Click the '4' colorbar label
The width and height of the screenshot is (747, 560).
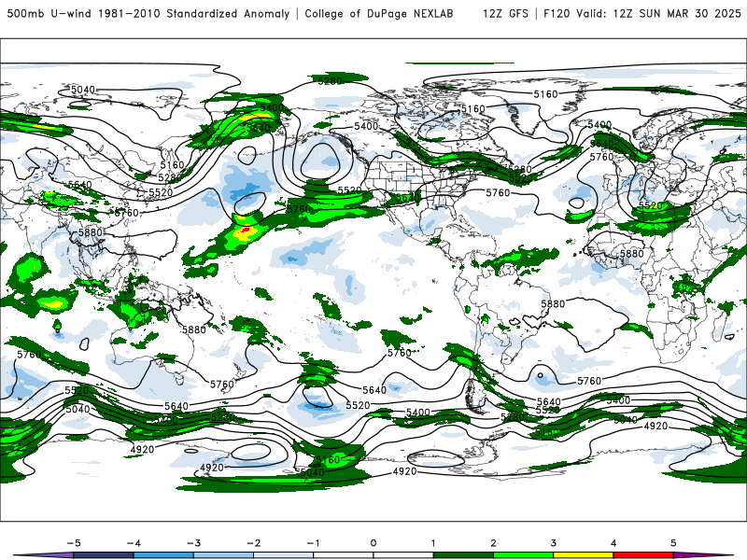[613, 543]
